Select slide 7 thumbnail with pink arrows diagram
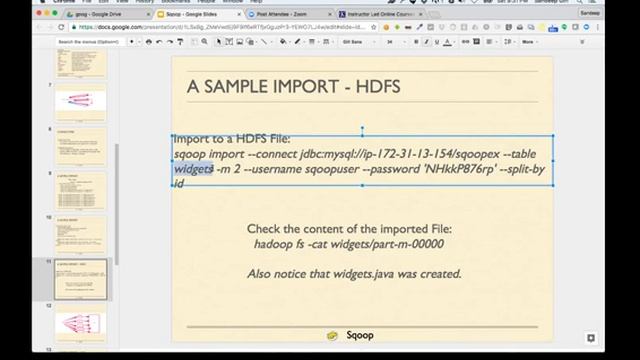This screenshot has width=640, height=360. pos(80,102)
